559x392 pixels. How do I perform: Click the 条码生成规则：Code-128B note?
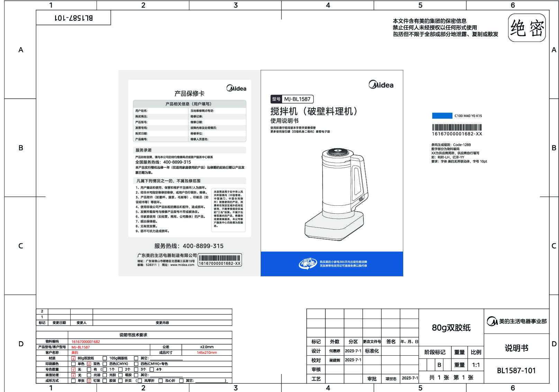point(451,145)
